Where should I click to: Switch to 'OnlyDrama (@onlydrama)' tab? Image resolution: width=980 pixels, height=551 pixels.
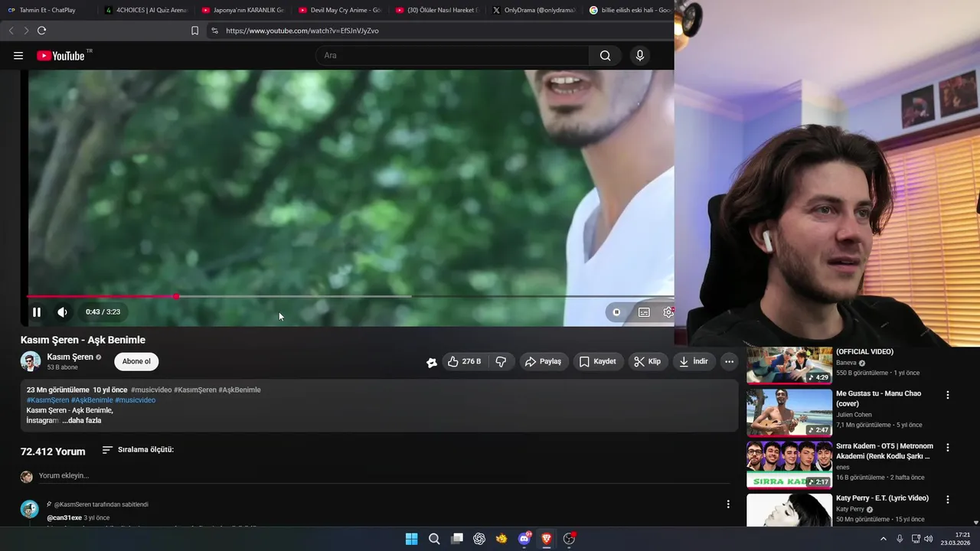(x=534, y=10)
